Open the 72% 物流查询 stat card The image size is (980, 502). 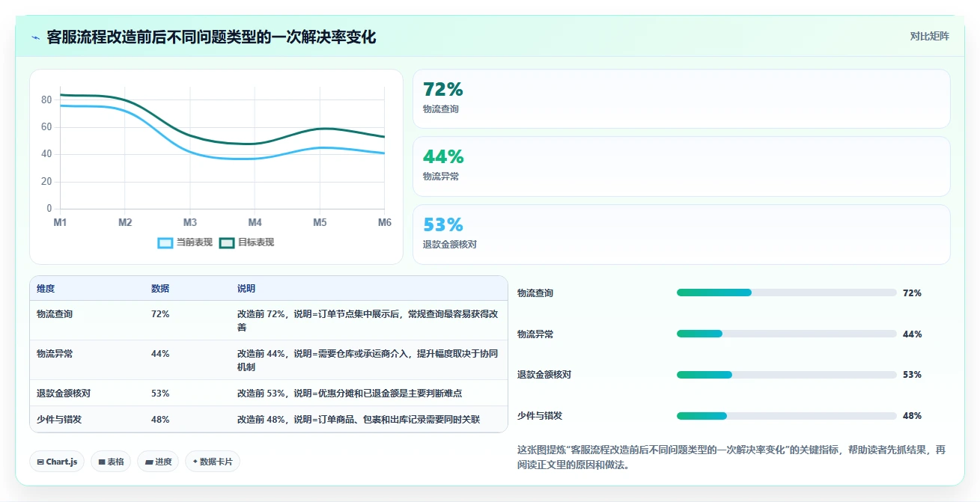pyautogui.click(x=681, y=99)
